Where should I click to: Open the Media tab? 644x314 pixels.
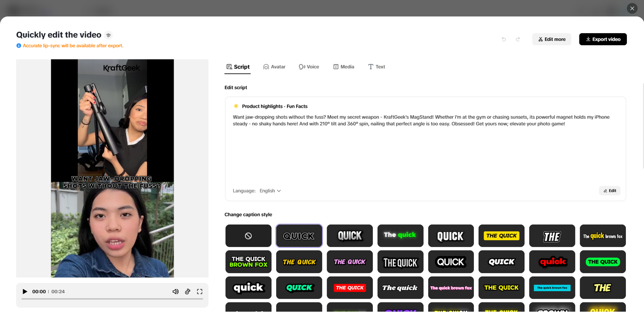tap(344, 66)
